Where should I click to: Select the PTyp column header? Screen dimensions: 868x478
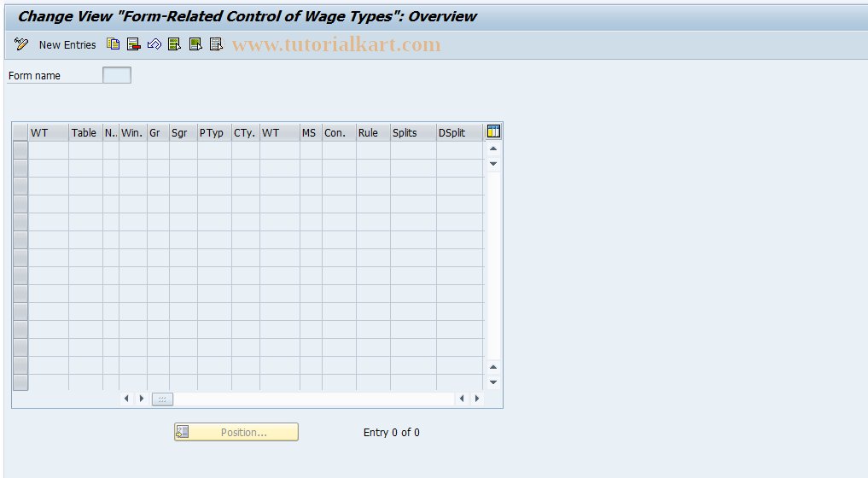click(214, 133)
